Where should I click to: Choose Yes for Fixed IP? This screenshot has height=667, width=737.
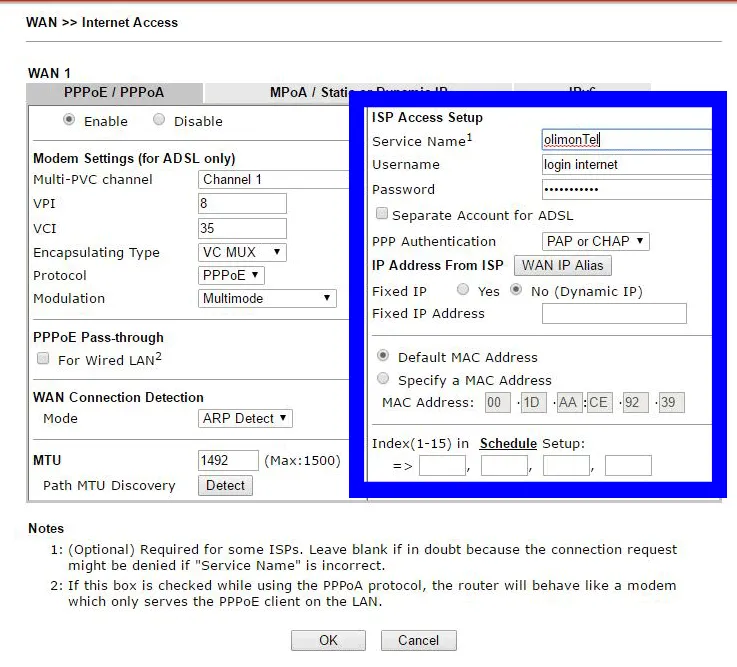(x=463, y=290)
